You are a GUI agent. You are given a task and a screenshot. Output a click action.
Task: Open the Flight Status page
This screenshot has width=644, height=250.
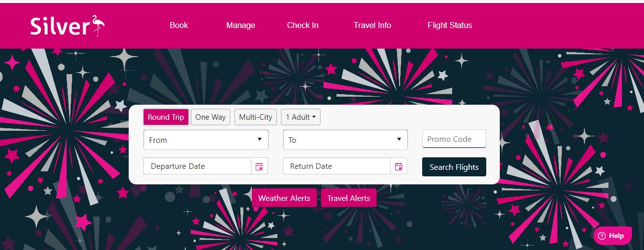click(x=450, y=25)
